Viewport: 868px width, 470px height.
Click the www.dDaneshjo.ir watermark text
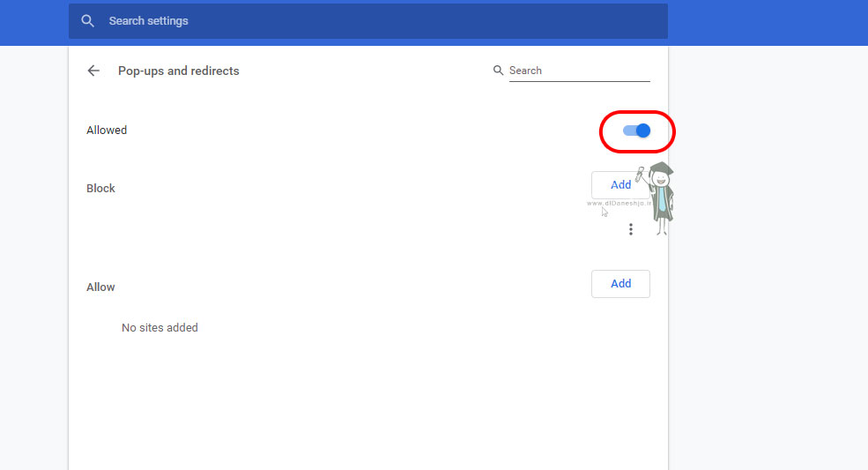pos(618,202)
